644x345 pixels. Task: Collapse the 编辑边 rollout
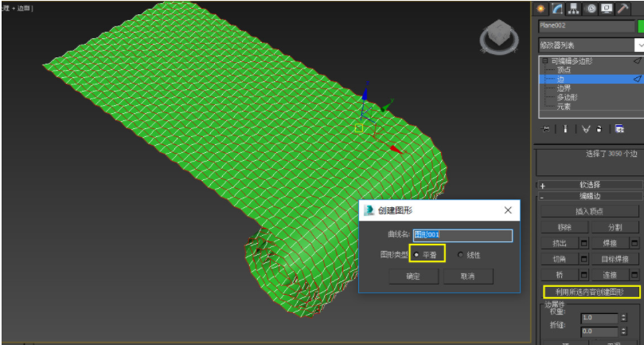pos(590,197)
